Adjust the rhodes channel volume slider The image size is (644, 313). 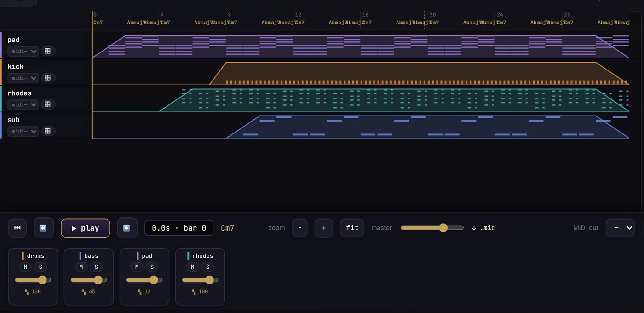coord(200,280)
